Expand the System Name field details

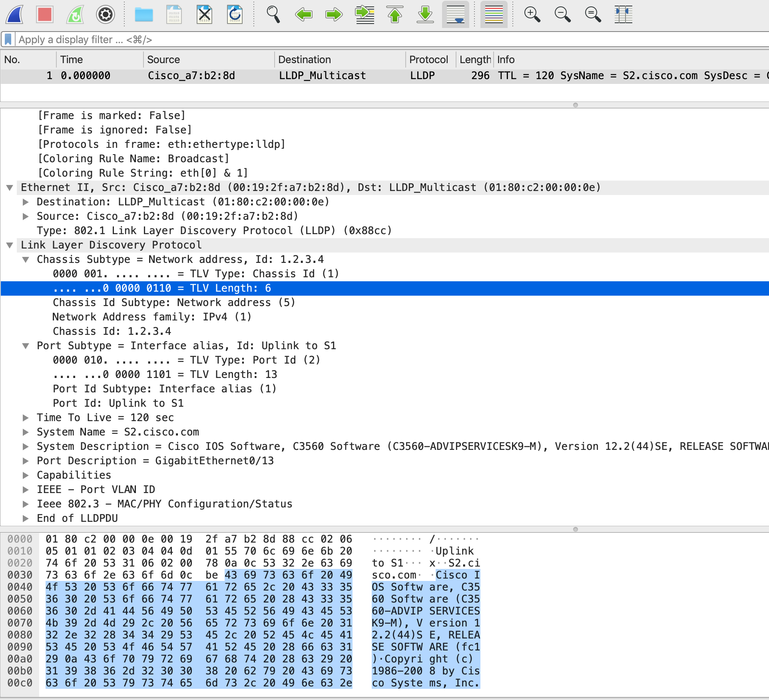[26, 432]
